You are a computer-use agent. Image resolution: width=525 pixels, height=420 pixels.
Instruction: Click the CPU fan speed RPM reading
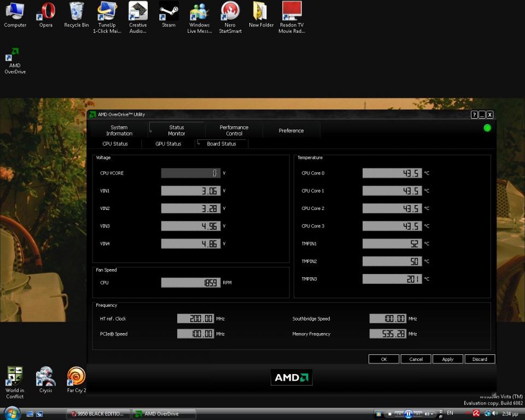pyautogui.click(x=191, y=283)
